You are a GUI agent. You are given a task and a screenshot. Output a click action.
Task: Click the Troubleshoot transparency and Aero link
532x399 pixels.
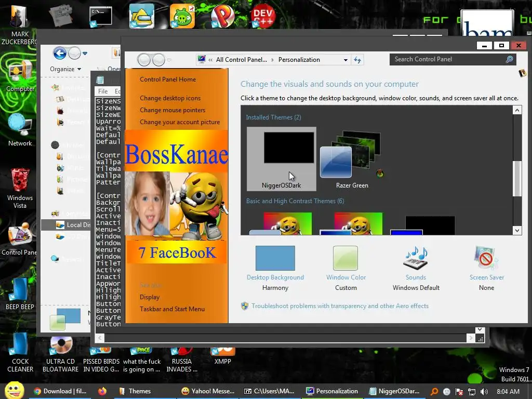click(340, 306)
